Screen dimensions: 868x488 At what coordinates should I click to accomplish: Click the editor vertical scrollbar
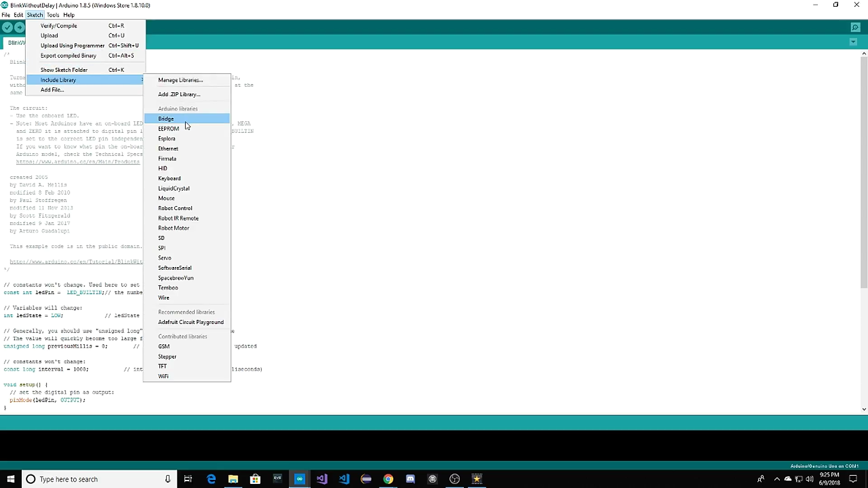(863, 172)
